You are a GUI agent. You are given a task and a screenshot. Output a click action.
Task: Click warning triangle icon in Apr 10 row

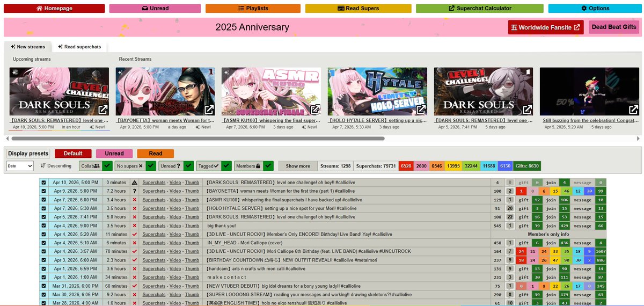(135, 183)
